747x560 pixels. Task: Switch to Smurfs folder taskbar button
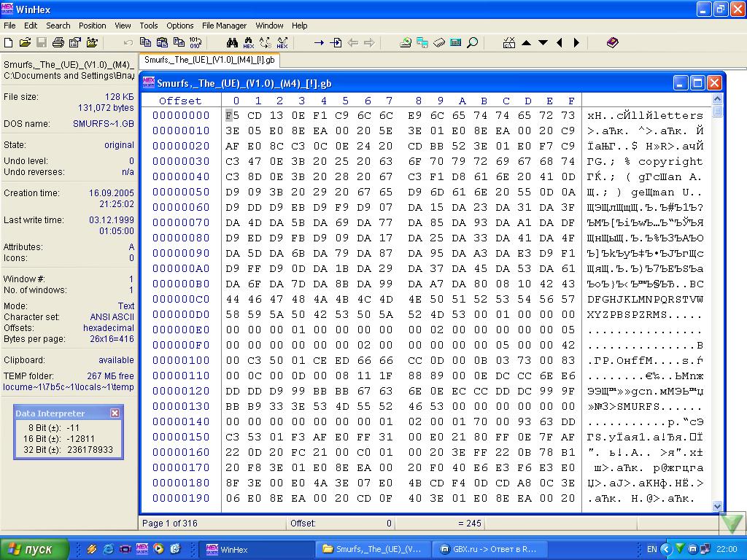[373, 549]
